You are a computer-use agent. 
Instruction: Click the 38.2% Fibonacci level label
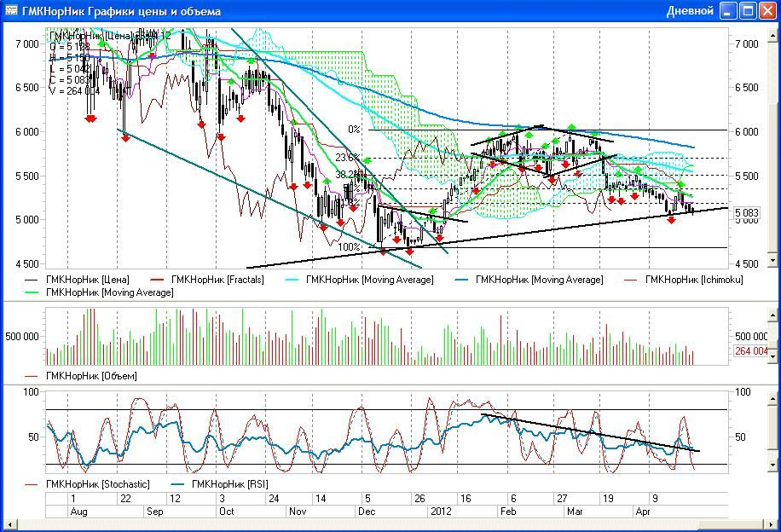point(347,174)
